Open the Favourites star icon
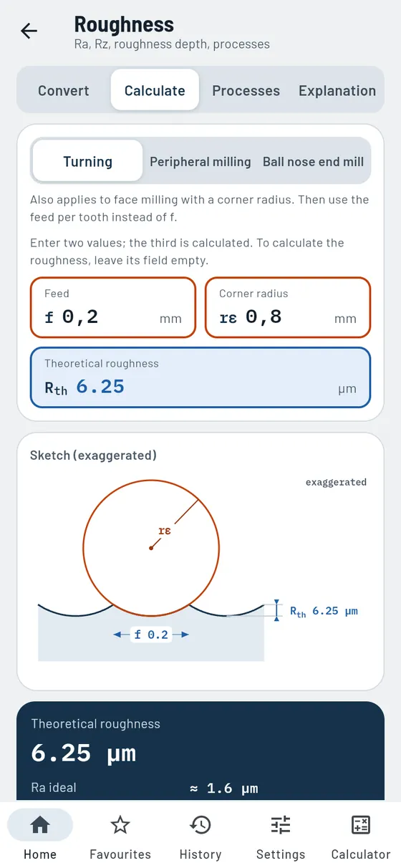The width and height of the screenshot is (401, 868). [120, 825]
